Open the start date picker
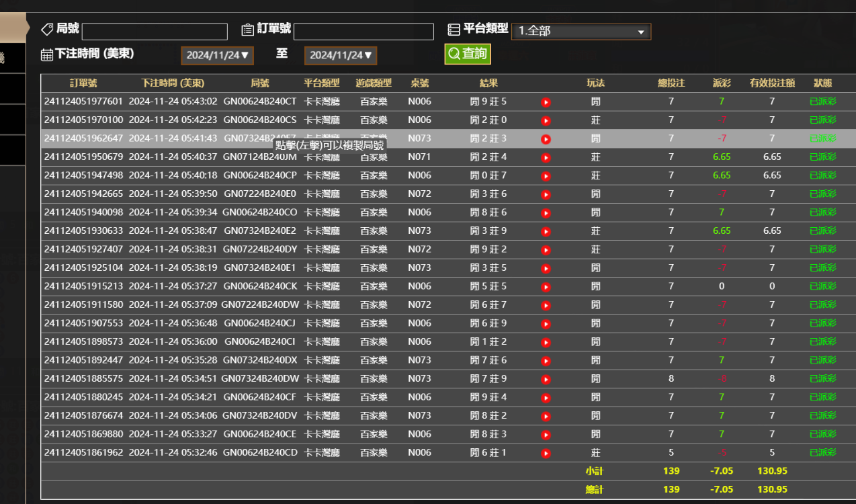This screenshot has height=504, width=856. click(217, 55)
